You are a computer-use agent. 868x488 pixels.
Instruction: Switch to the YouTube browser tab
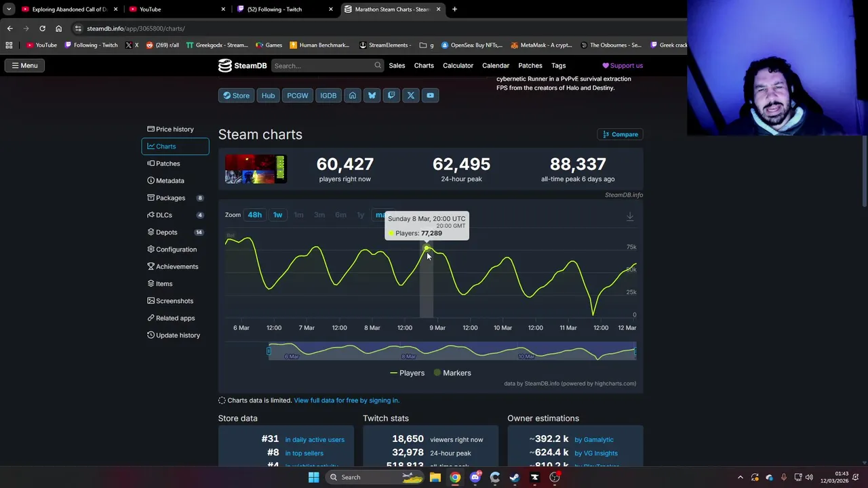coord(176,9)
